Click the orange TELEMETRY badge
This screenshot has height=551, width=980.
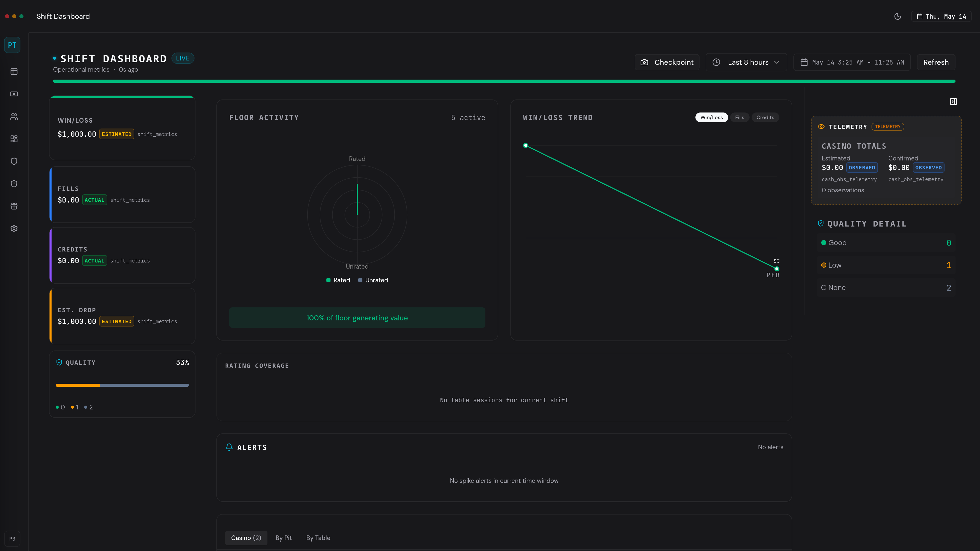(x=888, y=127)
